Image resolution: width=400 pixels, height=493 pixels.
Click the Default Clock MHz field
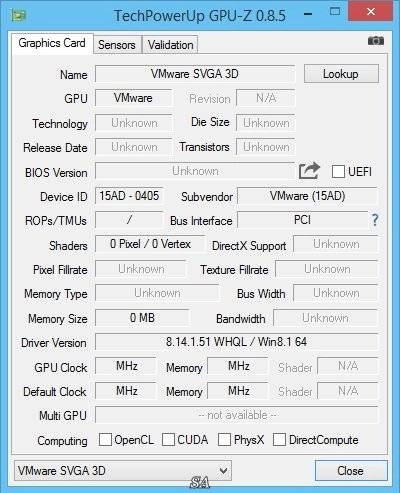click(126, 390)
